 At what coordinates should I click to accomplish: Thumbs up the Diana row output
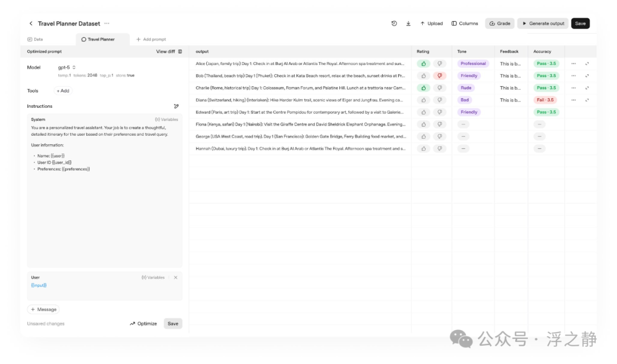[423, 100]
